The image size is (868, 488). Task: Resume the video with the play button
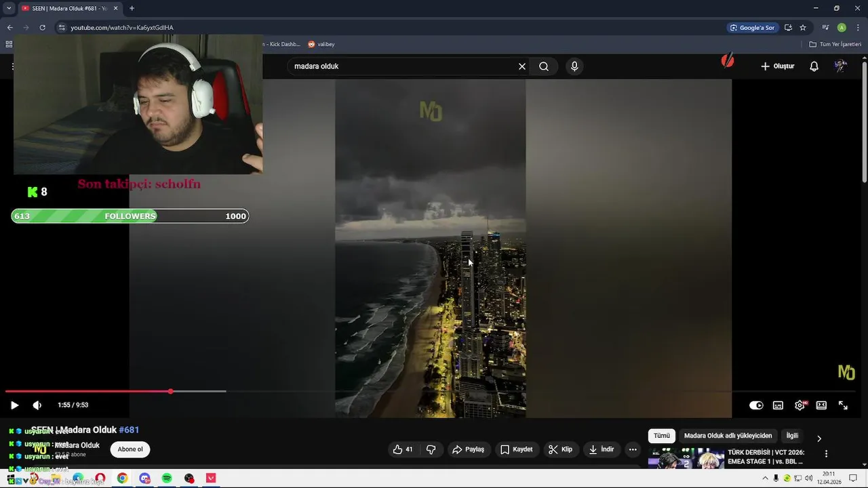[14, 405]
